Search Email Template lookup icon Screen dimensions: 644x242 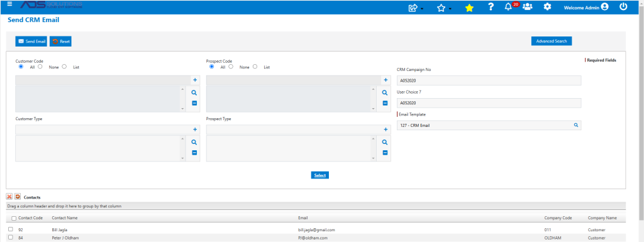[576, 125]
